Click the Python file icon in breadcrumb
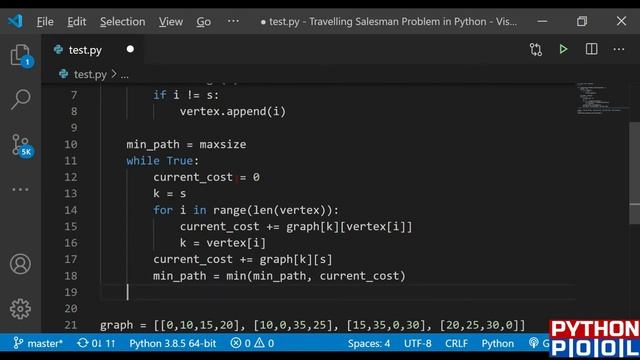This screenshot has height=360, width=640. pyautogui.click(x=63, y=74)
